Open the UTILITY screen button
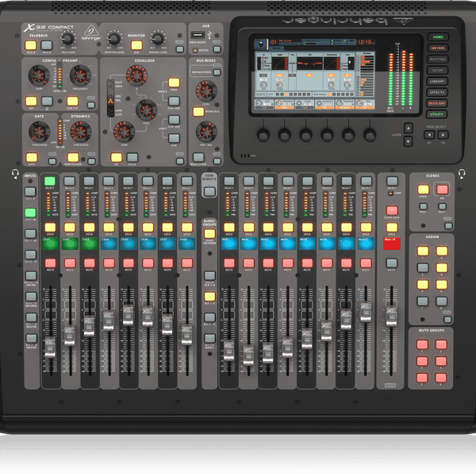476x476 pixels. (x=437, y=114)
